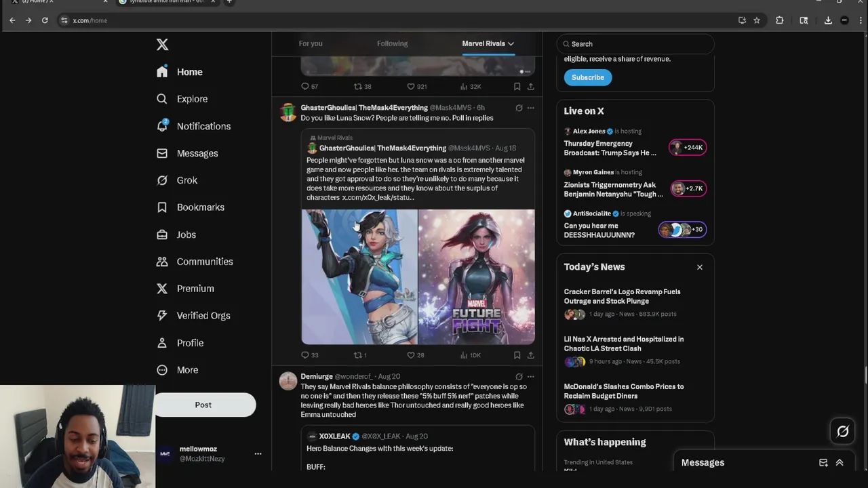868x488 pixels.
Task: Join AntiSocialite's live space
Action: (635, 226)
